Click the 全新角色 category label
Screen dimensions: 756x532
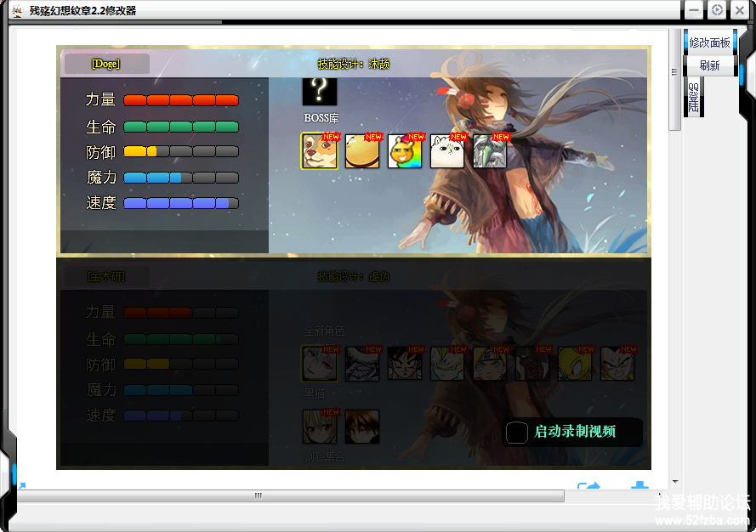324,331
